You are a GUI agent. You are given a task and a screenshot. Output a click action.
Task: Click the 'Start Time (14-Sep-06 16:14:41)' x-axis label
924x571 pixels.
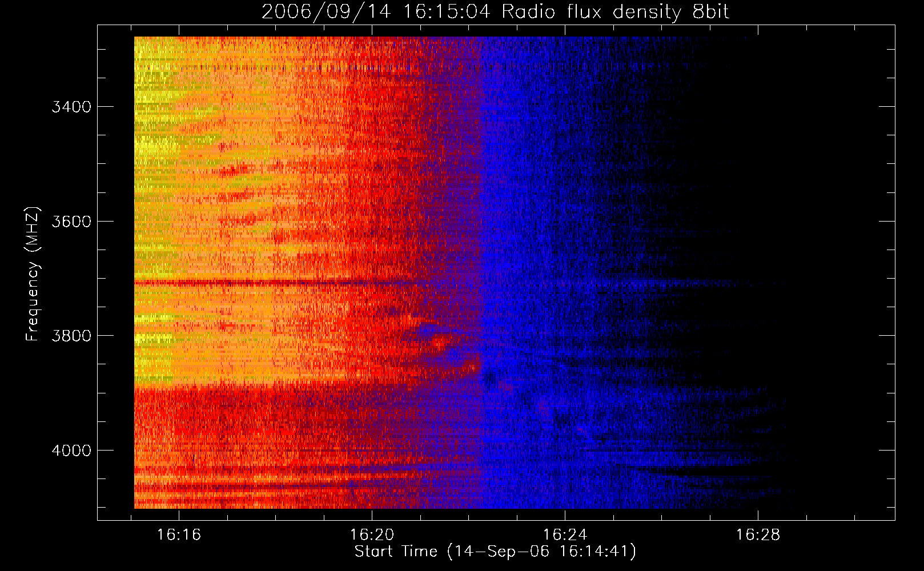[495, 552]
